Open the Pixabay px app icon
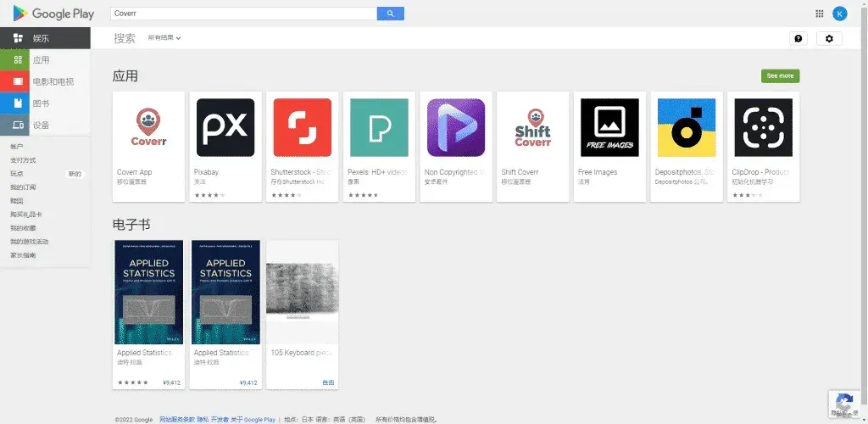 225,127
